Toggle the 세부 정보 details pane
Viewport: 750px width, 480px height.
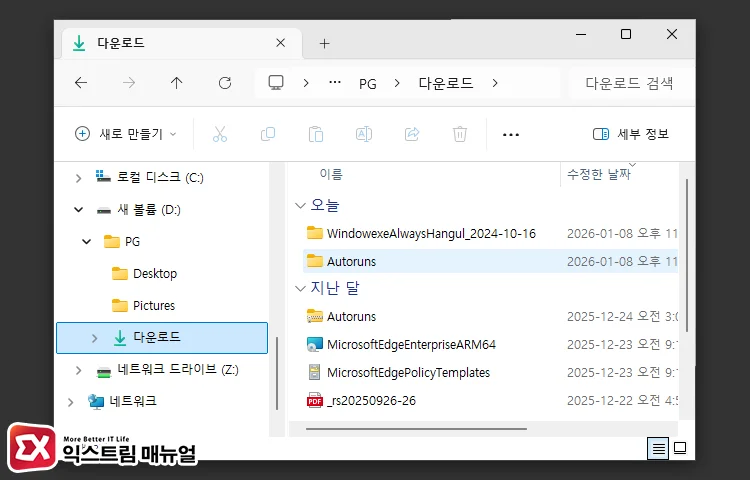[630, 134]
